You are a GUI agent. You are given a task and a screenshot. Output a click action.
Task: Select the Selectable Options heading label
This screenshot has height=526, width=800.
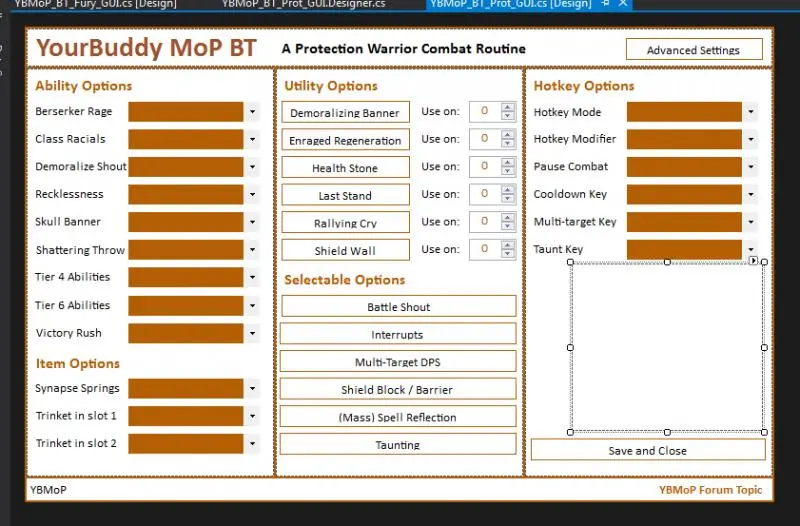click(x=345, y=280)
